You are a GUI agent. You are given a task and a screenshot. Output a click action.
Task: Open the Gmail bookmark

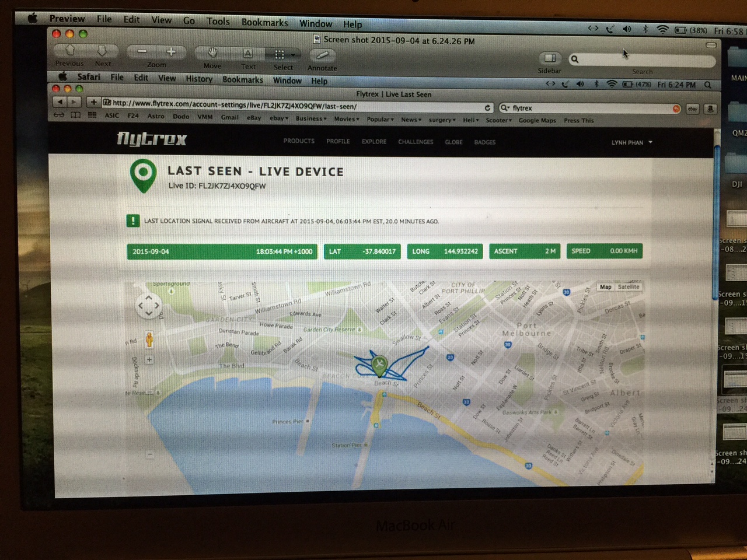click(229, 117)
